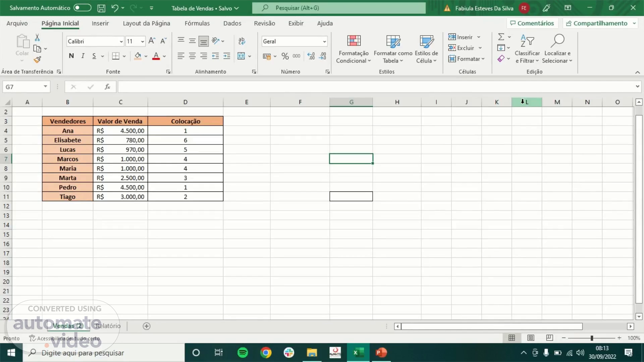Open the Geral number format dropdown
644x362 pixels.
click(324, 42)
